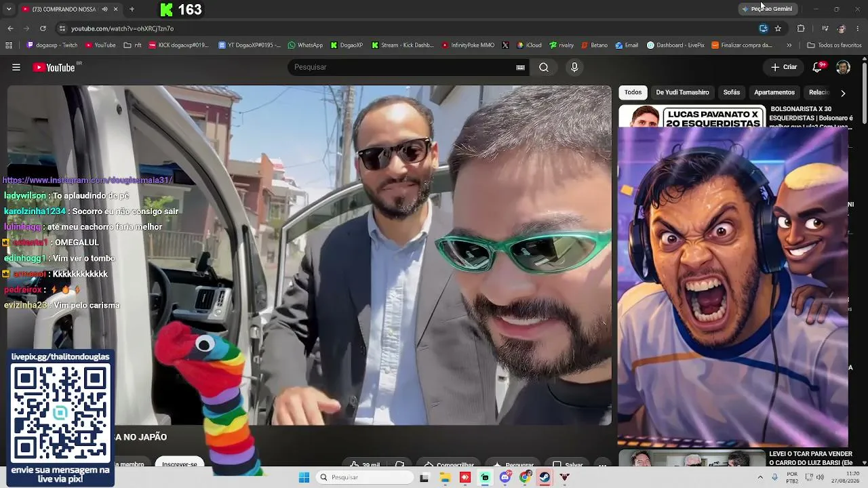Reload the page with the refresh icon
This screenshot has width=868, height=488.
click(x=43, y=28)
